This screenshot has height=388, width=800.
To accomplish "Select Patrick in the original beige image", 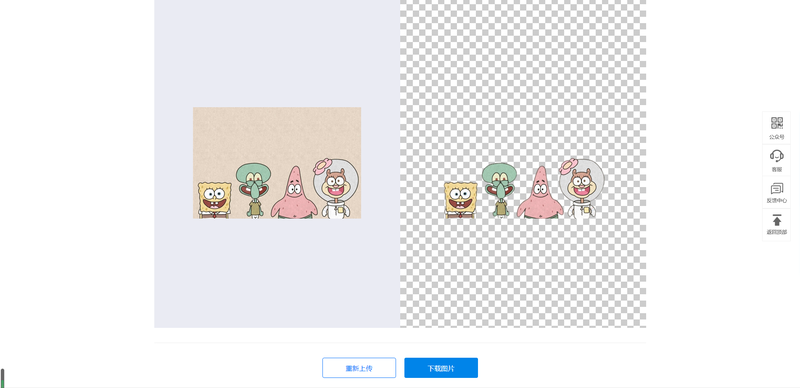I will pyautogui.click(x=294, y=195).
